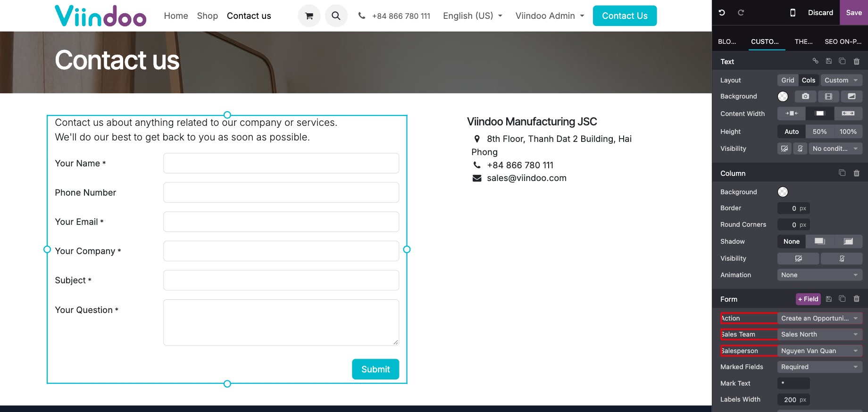Switch to the Customize tab
868x412 pixels.
coord(765,41)
